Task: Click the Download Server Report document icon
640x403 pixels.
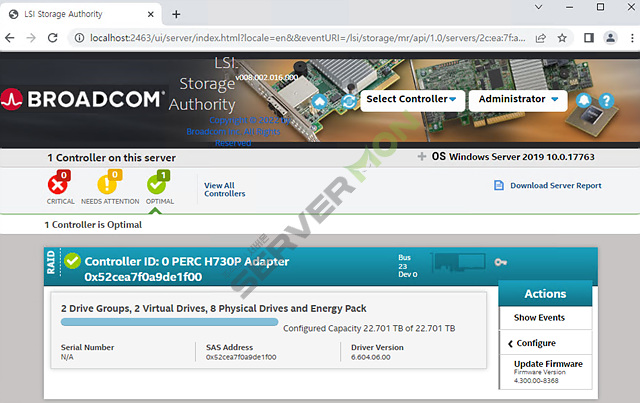Action: (499, 185)
